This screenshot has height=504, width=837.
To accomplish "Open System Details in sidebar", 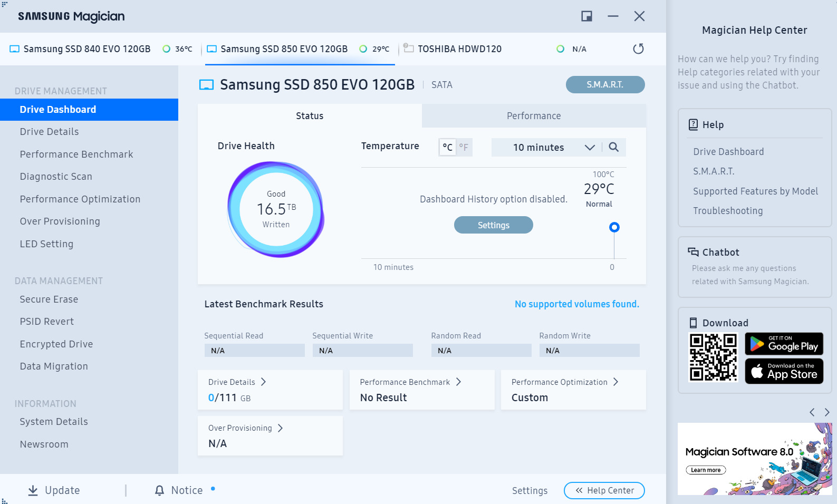I will click(x=89, y=422).
